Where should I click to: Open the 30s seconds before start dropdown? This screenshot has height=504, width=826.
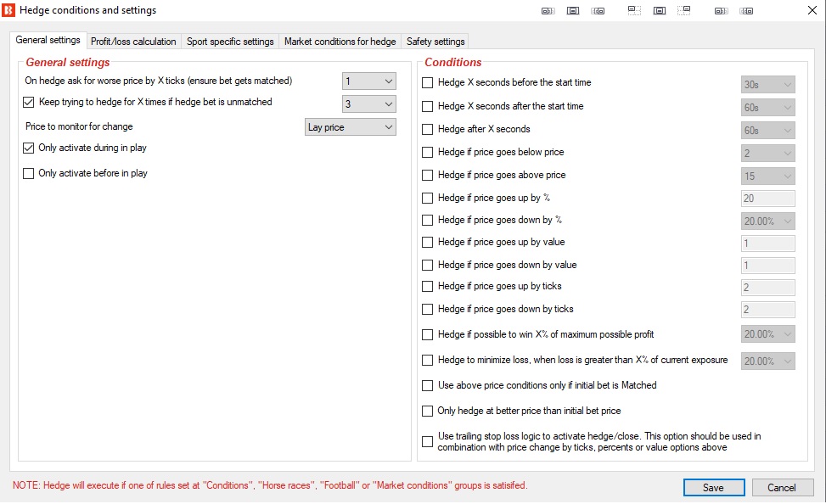768,84
